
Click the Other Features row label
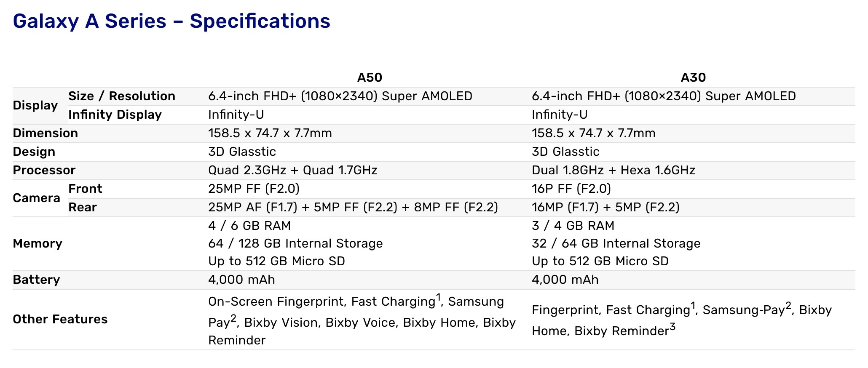coord(60,319)
